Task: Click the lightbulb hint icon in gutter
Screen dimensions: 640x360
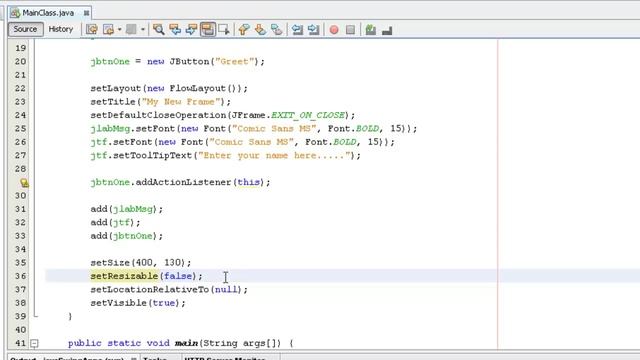Action: [x=24, y=182]
